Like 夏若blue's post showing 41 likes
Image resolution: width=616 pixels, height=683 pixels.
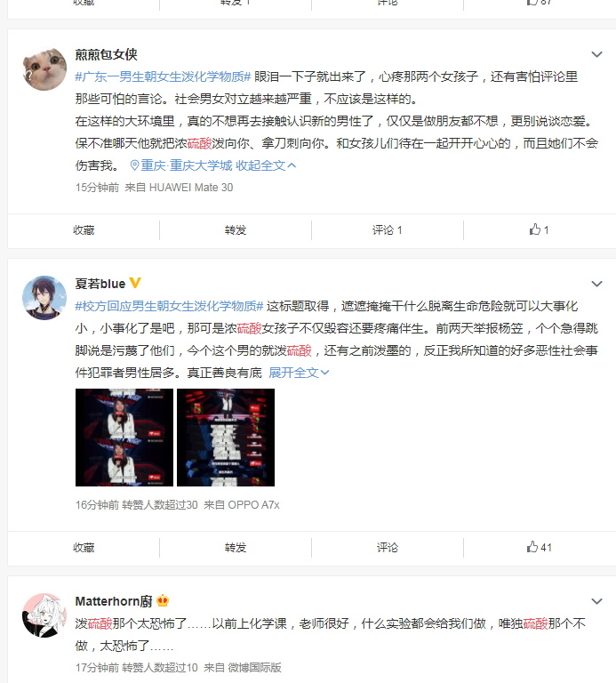tap(539, 547)
